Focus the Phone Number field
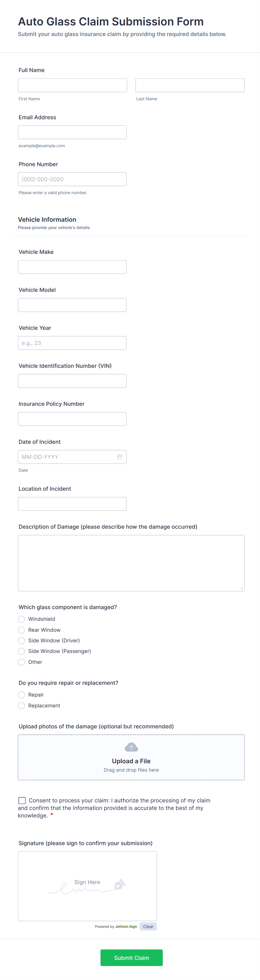 (x=72, y=179)
